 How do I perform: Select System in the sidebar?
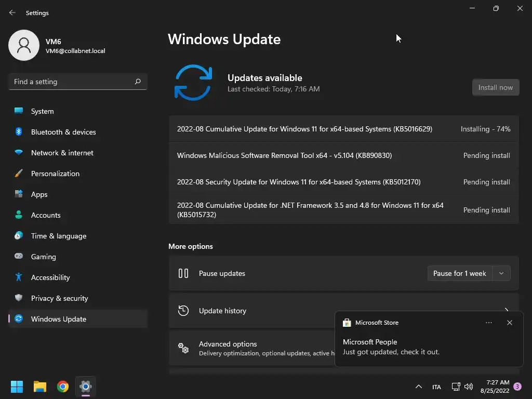(78, 111)
